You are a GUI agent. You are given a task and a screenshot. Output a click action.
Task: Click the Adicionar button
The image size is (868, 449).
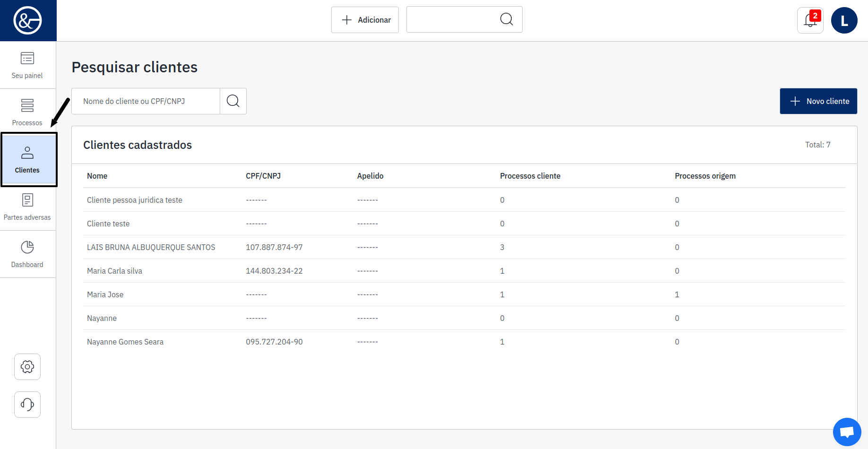pos(365,20)
